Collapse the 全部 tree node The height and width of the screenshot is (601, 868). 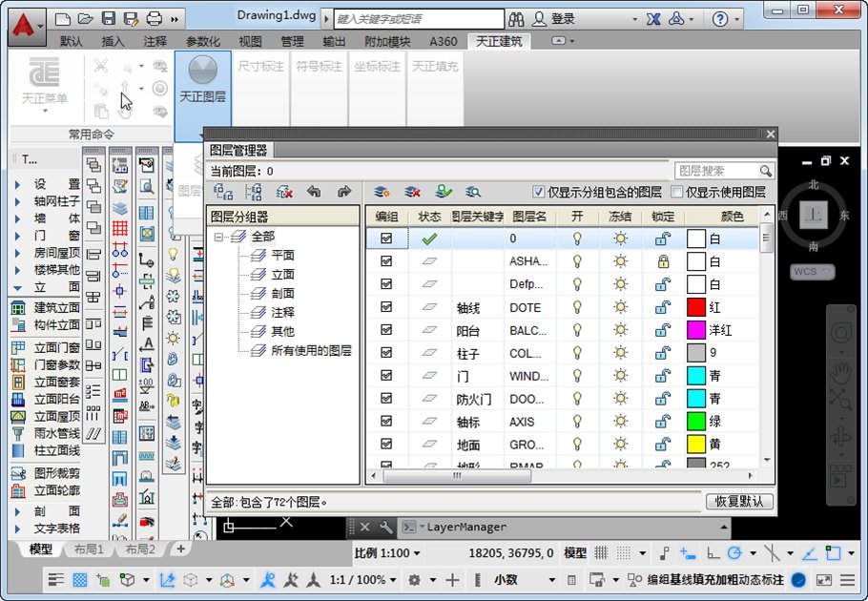[x=218, y=237]
